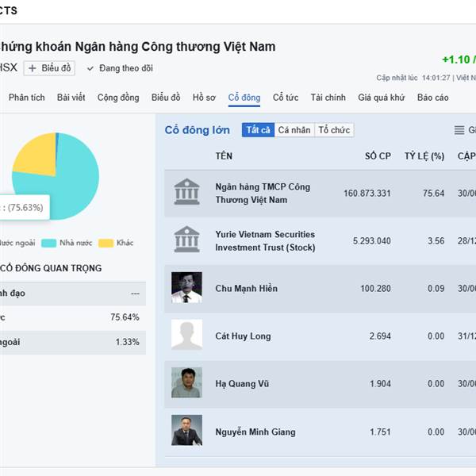Click the Cổ đông lớn section title

(197, 130)
